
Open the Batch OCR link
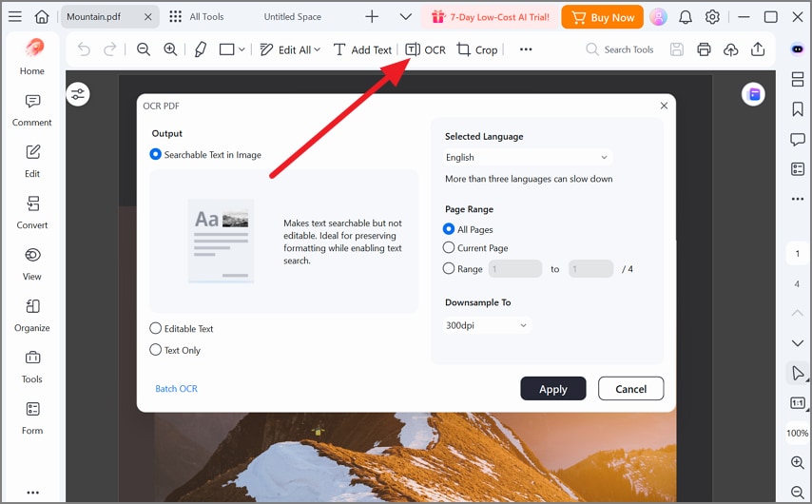(176, 389)
